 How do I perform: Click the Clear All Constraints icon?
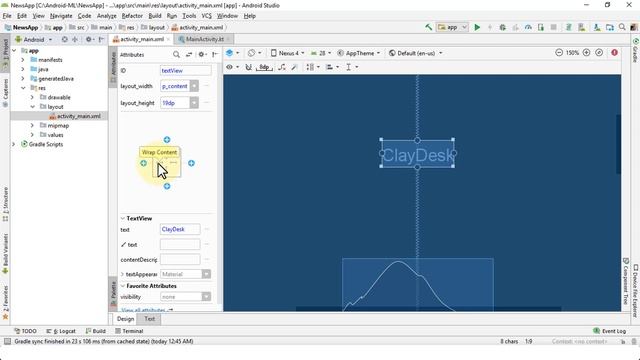pyautogui.click(x=282, y=67)
